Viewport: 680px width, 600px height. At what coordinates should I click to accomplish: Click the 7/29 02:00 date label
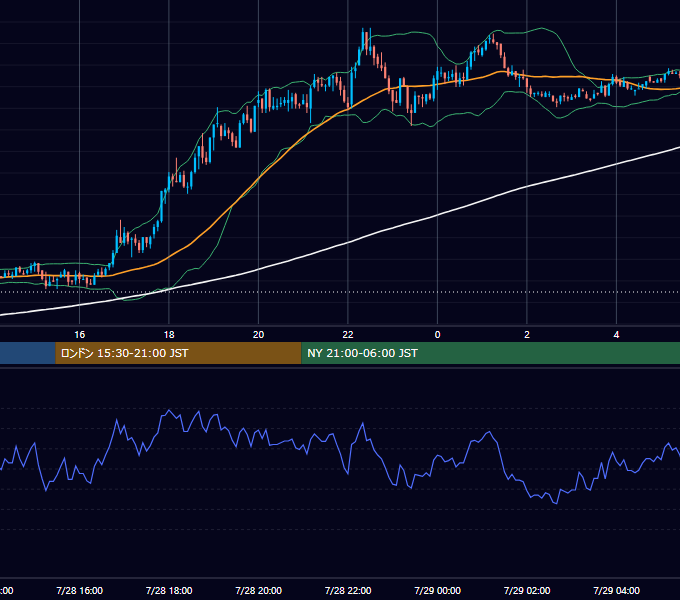(x=527, y=590)
